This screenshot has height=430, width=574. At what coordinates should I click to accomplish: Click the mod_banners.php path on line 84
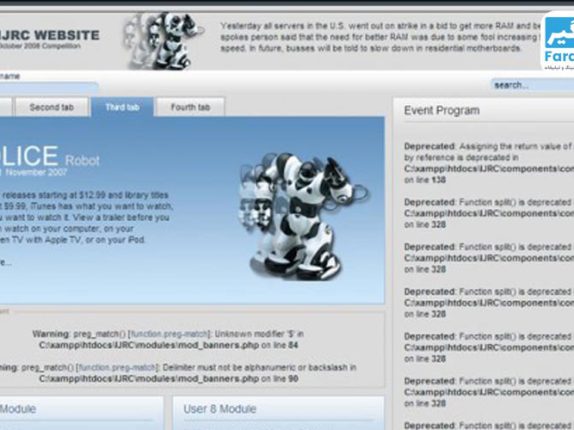(x=149, y=345)
